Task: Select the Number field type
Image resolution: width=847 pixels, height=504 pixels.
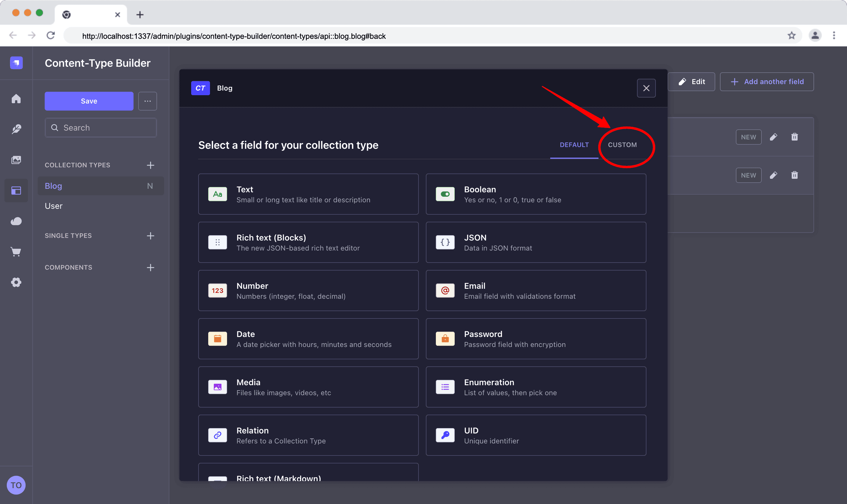Action: coord(308,291)
